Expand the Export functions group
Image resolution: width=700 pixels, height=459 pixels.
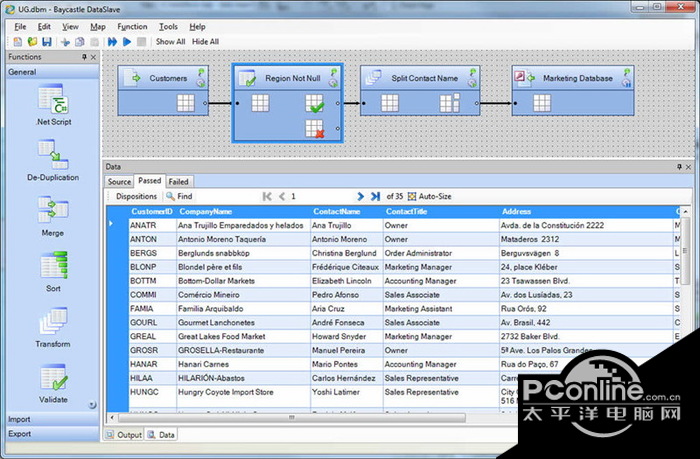(x=53, y=434)
